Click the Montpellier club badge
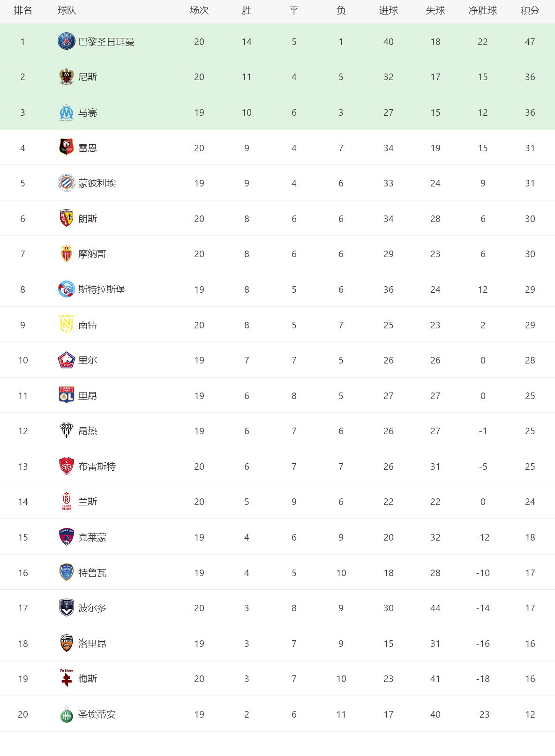The width and height of the screenshot is (555, 756). tap(67, 183)
